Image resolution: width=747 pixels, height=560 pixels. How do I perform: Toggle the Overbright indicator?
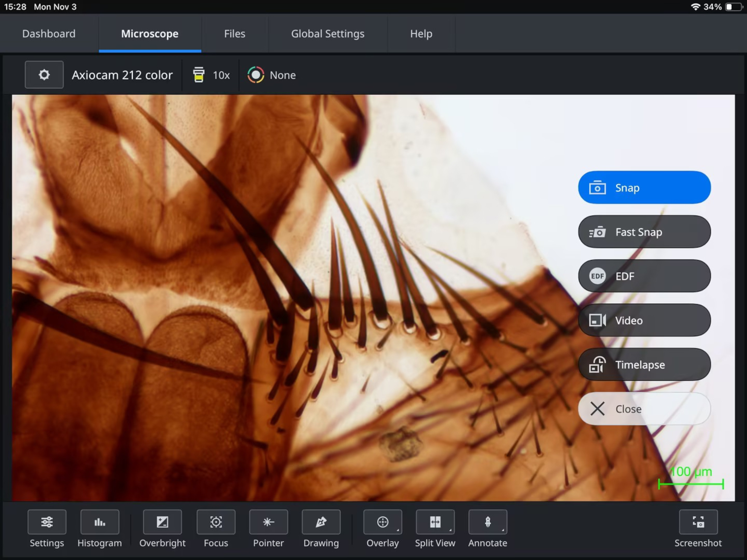pos(162,522)
